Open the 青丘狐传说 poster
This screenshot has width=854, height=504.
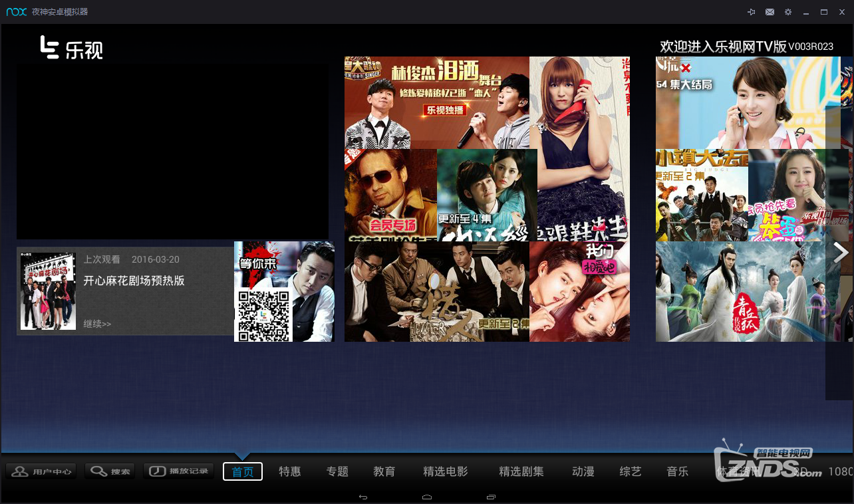coord(748,291)
